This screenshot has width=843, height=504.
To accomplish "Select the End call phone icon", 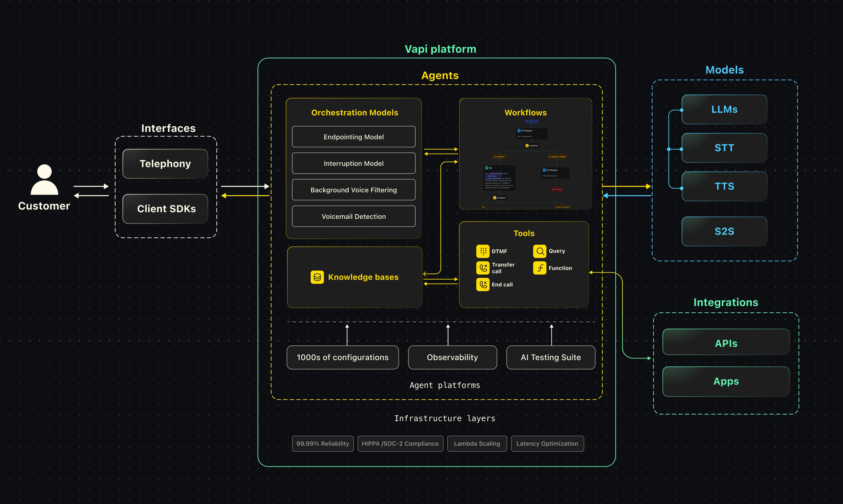I will [483, 284].
